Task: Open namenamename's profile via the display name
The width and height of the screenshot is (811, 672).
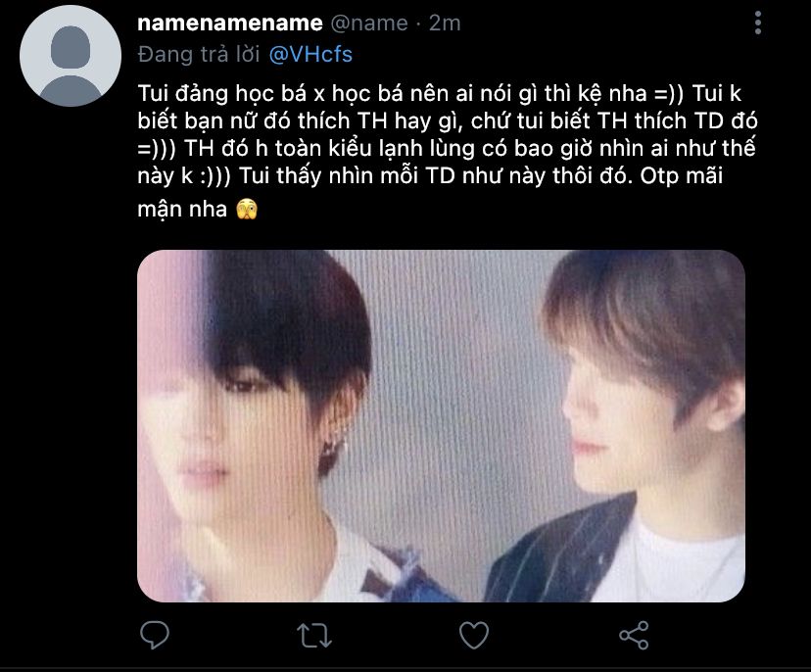Action: 230,23
